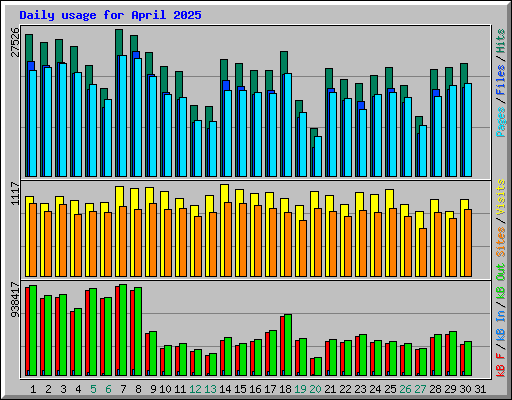Click green weekend day label 27

point(420,389)
